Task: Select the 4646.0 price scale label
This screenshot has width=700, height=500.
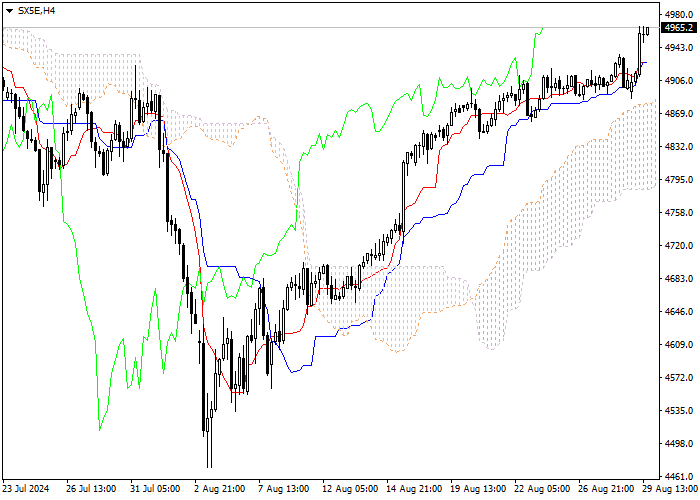Action: (x=679, y=311)
